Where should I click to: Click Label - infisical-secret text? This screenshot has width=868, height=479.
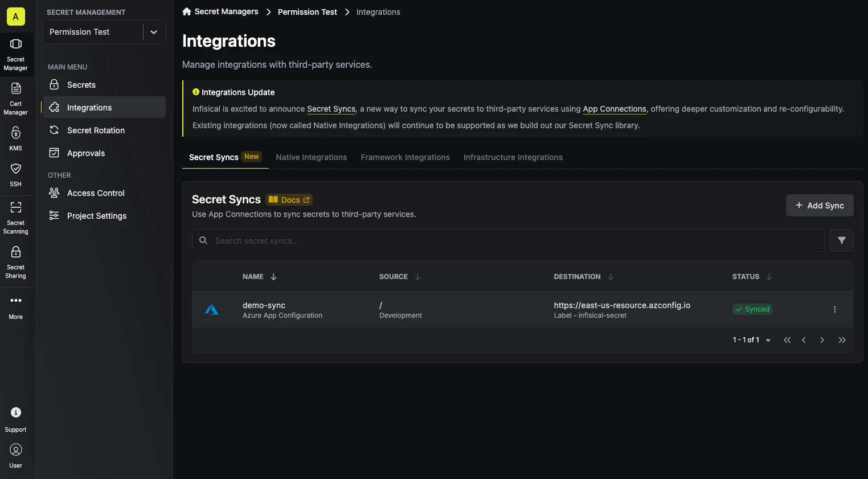[x=590, y=316]
